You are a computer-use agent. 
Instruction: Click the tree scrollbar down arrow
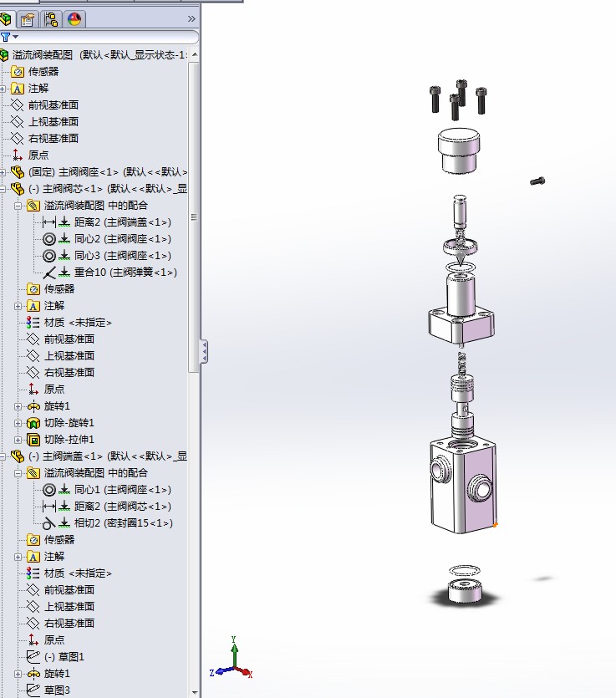pos(194,693)
